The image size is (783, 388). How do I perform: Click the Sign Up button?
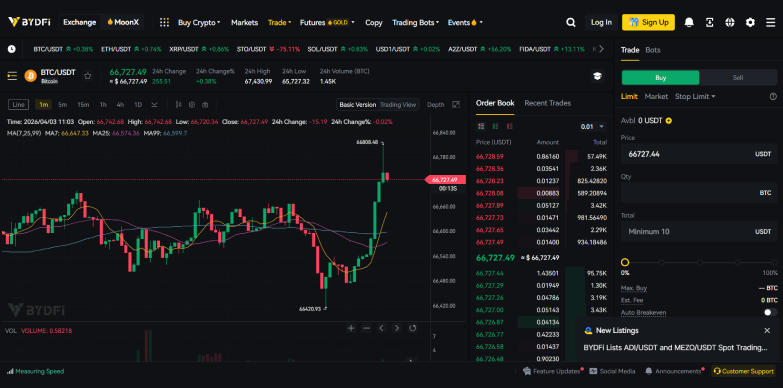(648, 22)
